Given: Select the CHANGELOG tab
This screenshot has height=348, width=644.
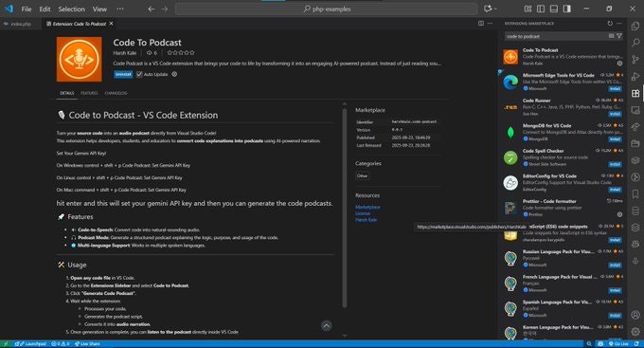Looking at the screenshot, I should pyautogui.click(x=116, y=93).
